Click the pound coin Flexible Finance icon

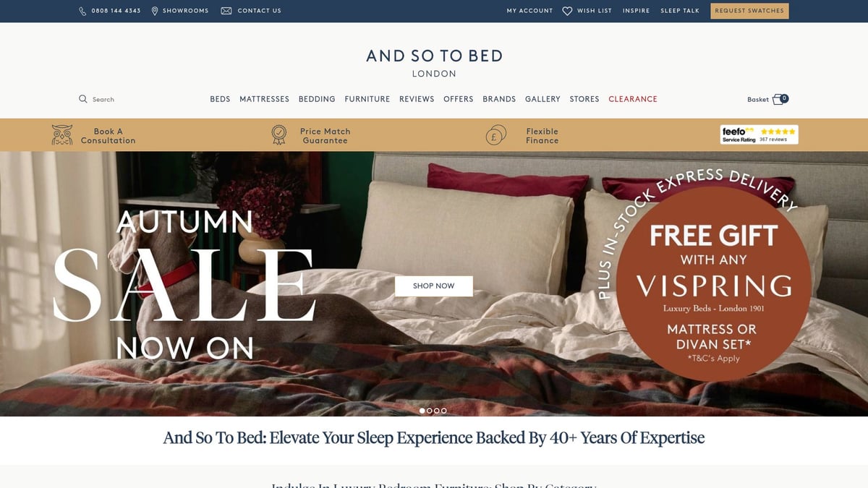point(495,135)
